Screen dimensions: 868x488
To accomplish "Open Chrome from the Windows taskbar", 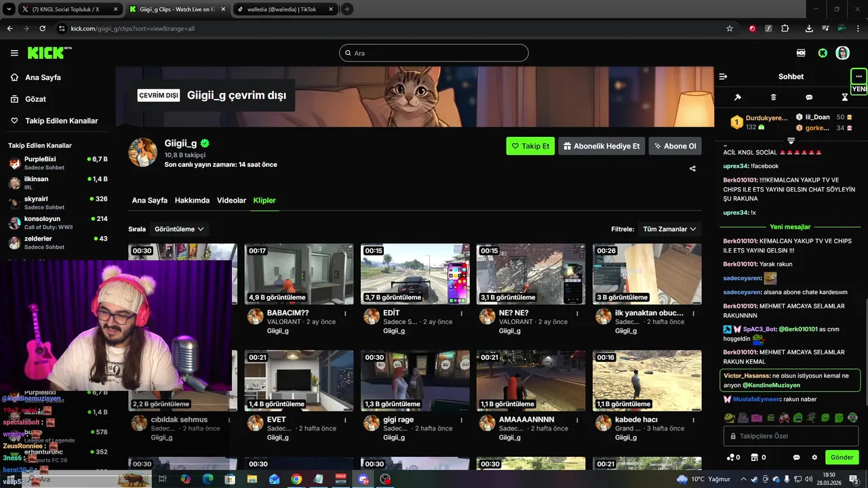I will (x=296, y=479).
